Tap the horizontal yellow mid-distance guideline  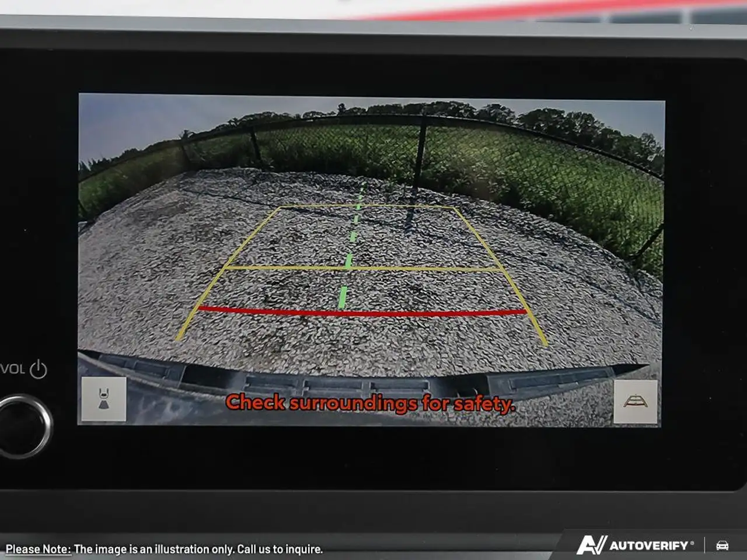(x=363, y=268)
